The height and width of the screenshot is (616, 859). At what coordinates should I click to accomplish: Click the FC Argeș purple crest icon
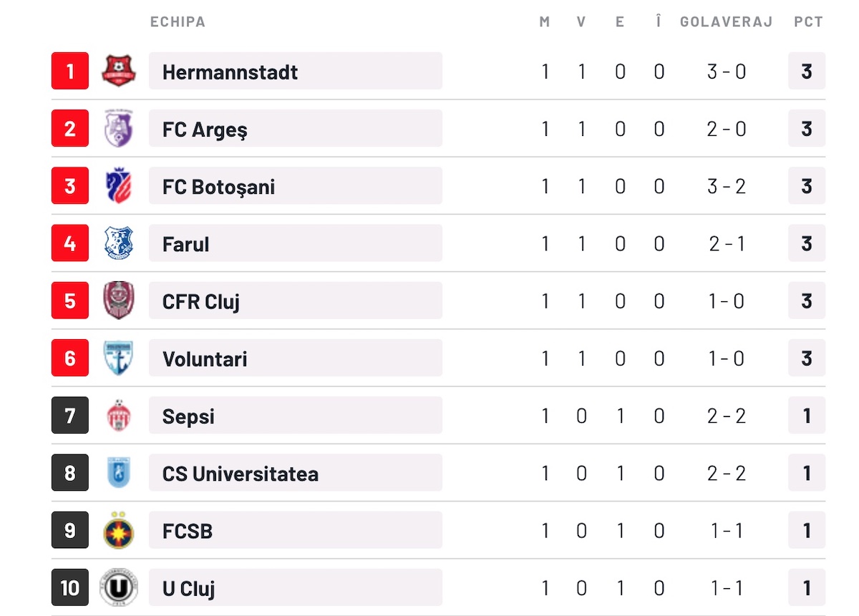click(119, 128)
